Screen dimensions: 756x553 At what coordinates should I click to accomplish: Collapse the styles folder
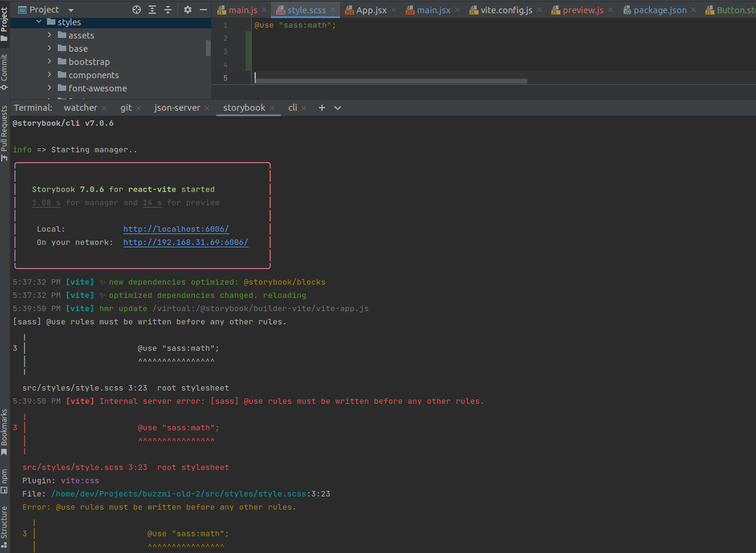point(39,22)
